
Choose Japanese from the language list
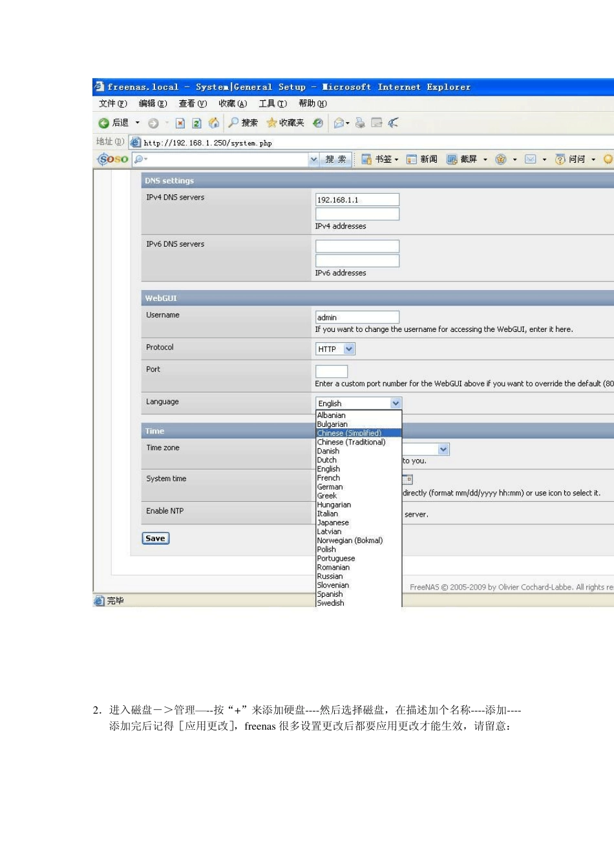359,522
